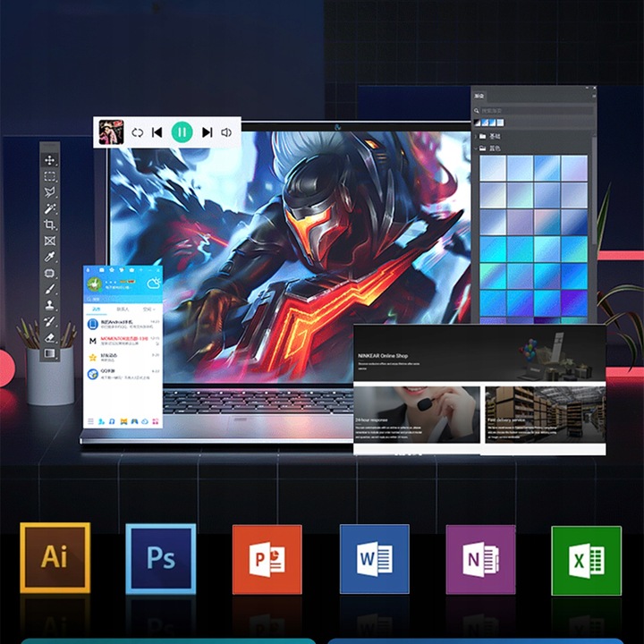
Task: Click the gradients panel search field
Action: (538, 111)
